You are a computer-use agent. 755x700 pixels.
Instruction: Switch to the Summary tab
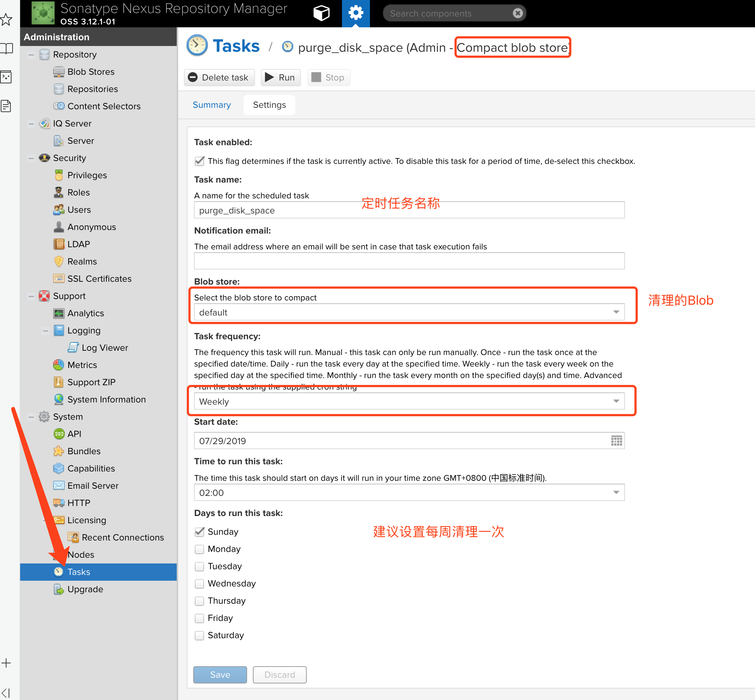[x=212, y=105]
